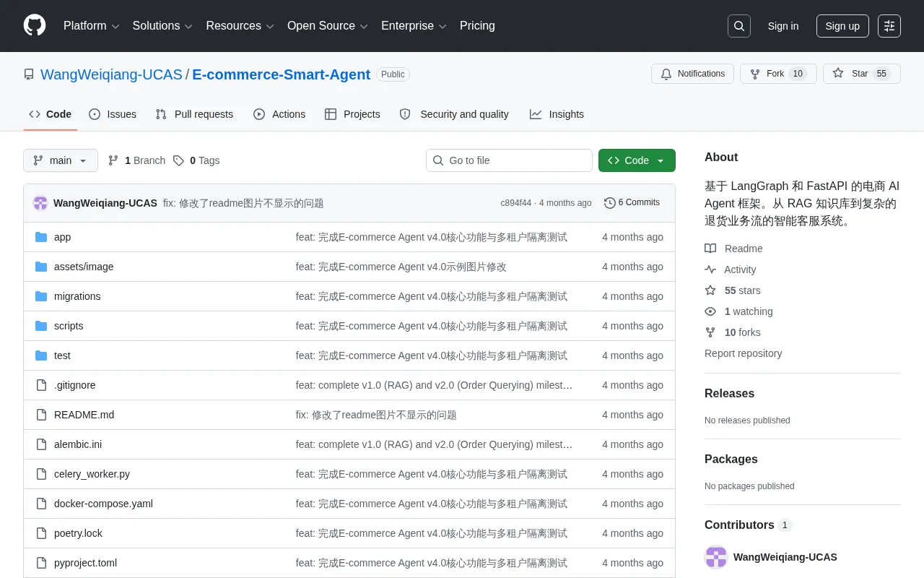
Task: Star this repository
Action: coord(862,74)
